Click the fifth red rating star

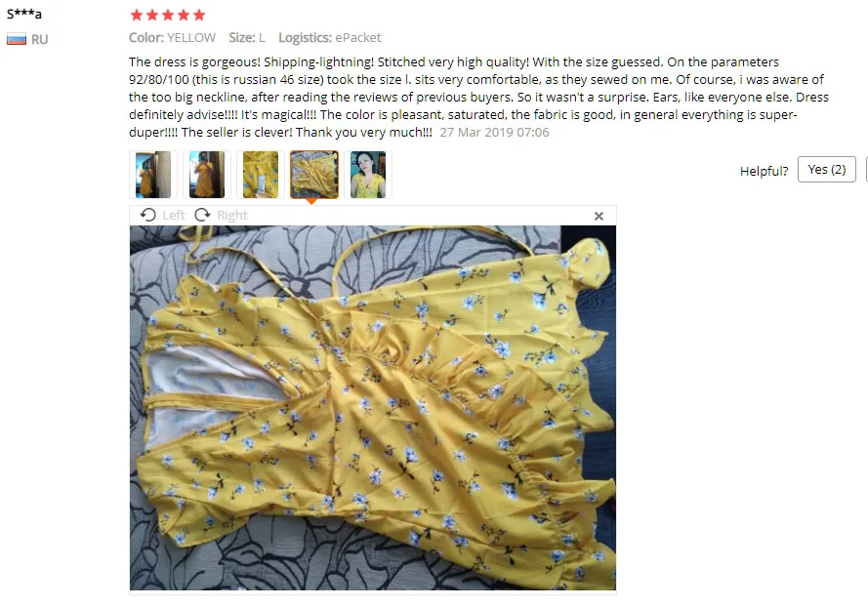pyautogui.click(x=199, y=15)
